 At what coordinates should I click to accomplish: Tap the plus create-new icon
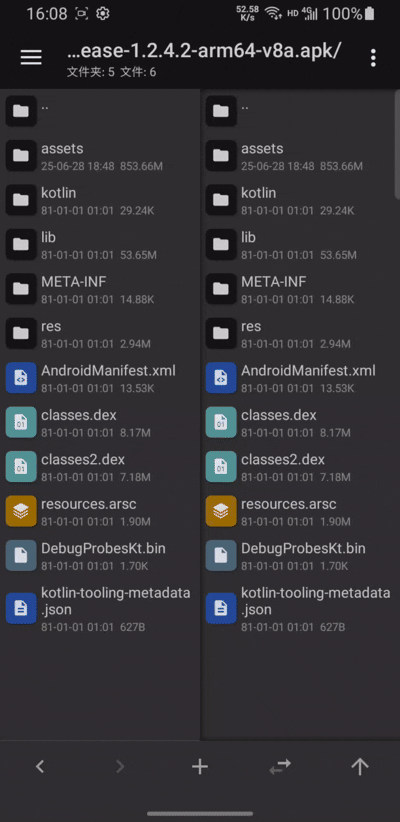click(x=200, y=767)
